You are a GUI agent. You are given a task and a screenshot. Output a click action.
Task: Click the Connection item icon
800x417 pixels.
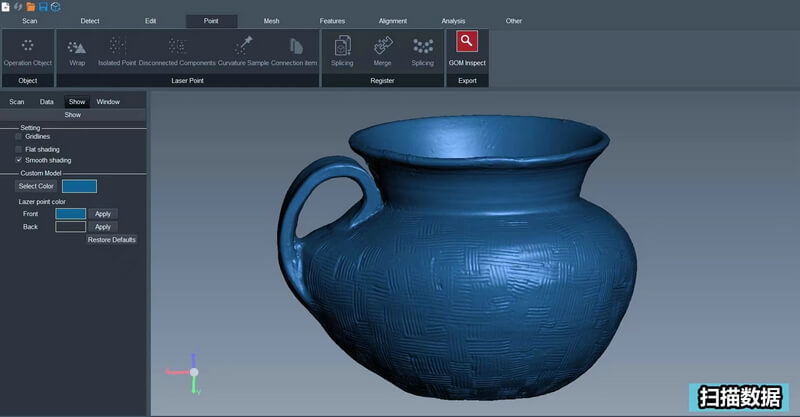[294, 46]
